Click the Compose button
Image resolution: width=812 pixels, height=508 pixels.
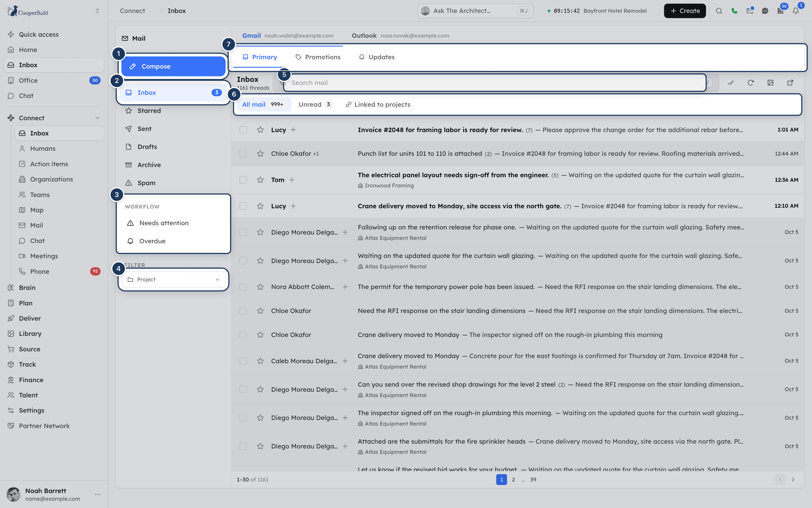(x=173, y=66)
